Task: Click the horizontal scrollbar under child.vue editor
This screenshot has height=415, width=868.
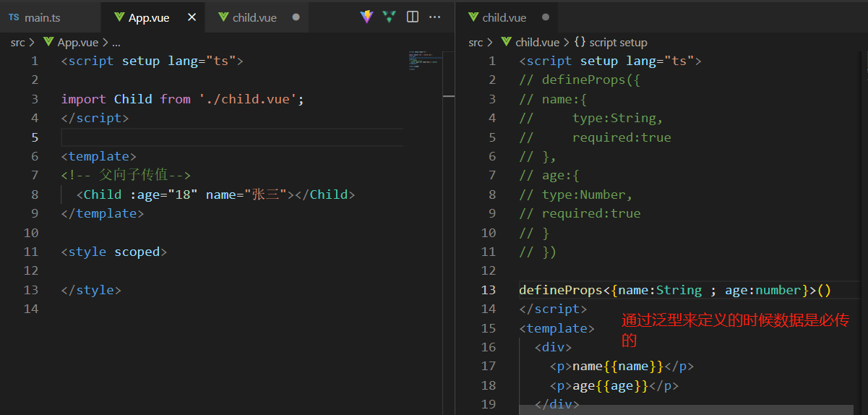Action: pos(686,410)
